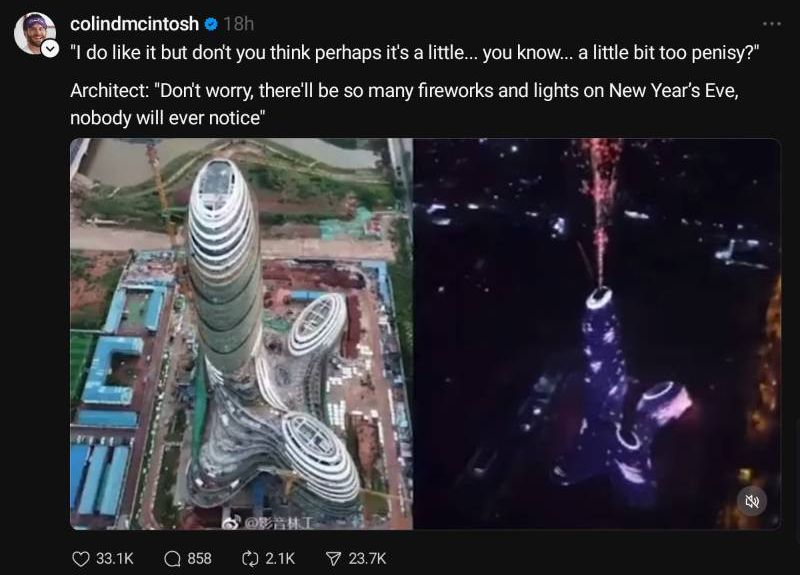Open the 858 replies count
This screenshot has height=575, width=800.
(x=200, y=558)
